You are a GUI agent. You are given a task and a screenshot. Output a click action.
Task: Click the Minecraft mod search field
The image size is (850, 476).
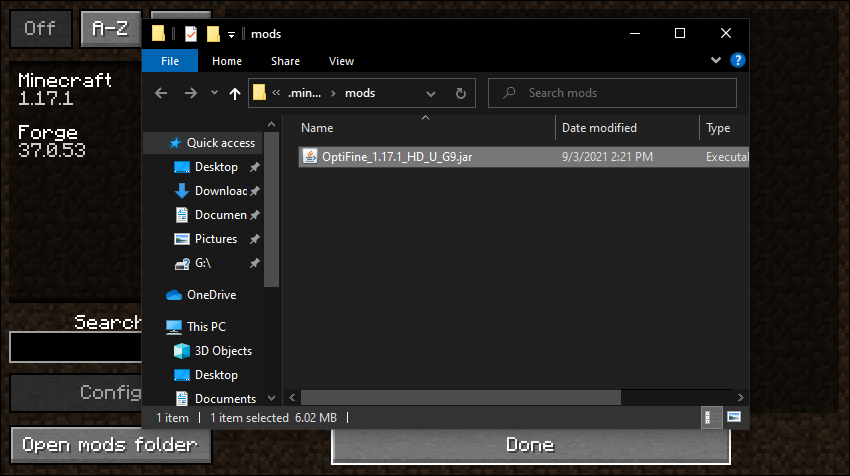tap(76, 347)
